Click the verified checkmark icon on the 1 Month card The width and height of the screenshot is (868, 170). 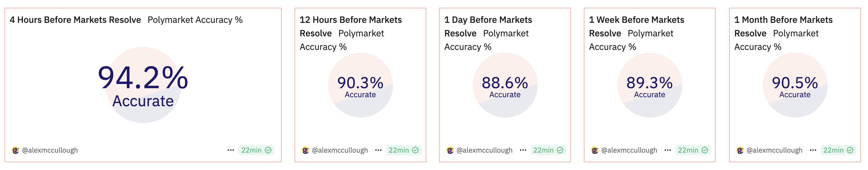point(850,150)
